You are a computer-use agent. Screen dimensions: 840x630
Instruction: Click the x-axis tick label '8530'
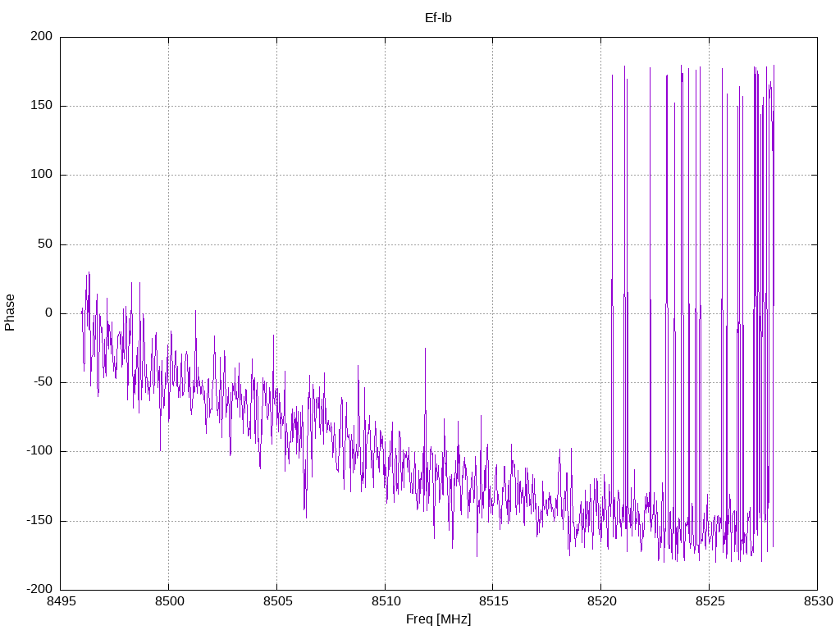point(818,601)
